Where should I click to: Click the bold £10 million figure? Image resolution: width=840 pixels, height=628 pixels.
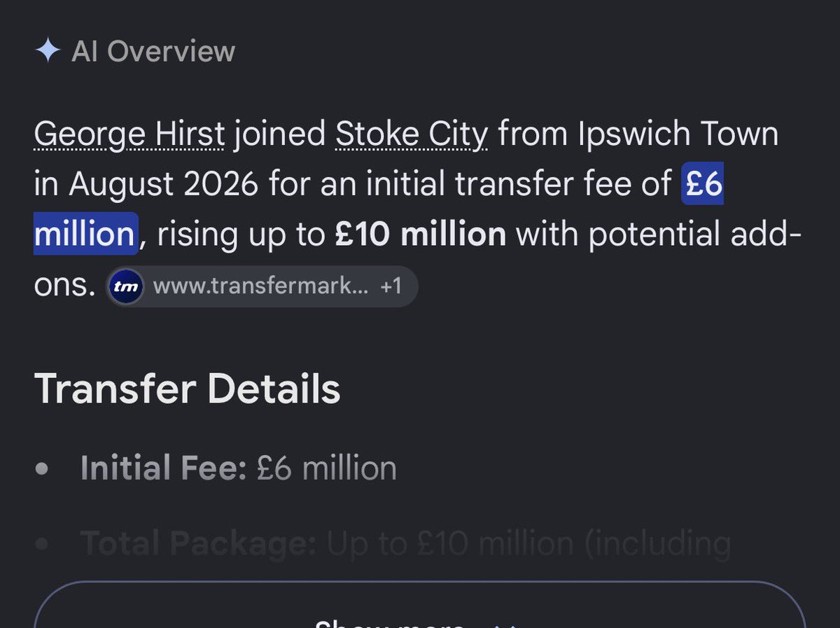[420, 235]
